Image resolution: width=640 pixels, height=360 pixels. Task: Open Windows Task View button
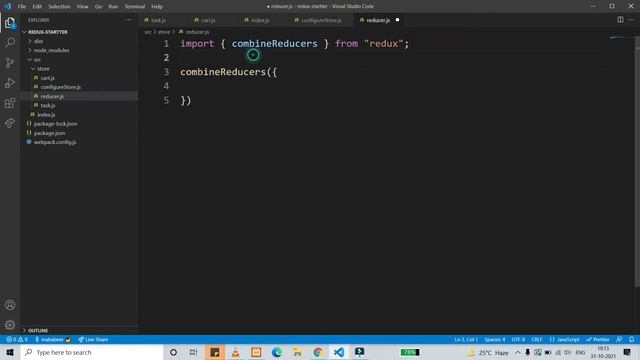(193, 352)
